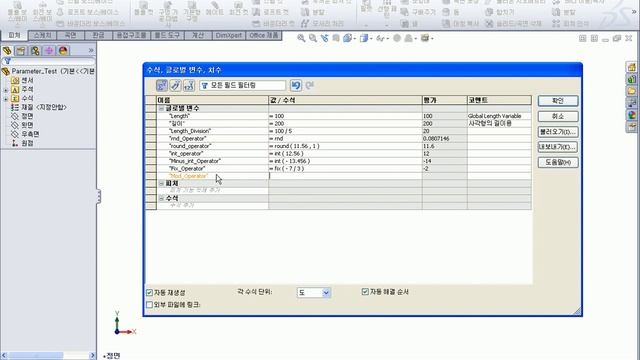This screenshot has width=640, height=360.
Task: Switch to the 스케치 tab
Action: 42,36
